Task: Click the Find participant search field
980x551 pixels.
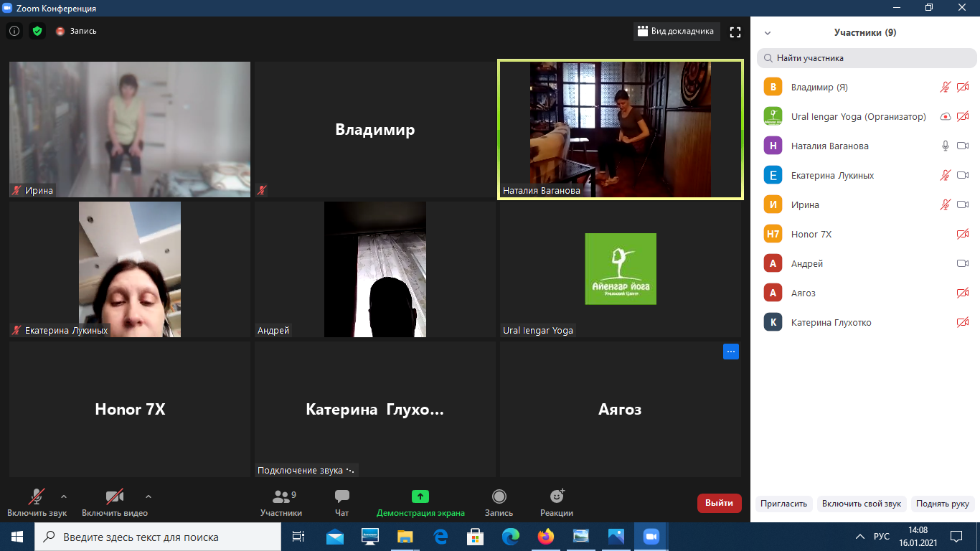Action: coord(867,58)
